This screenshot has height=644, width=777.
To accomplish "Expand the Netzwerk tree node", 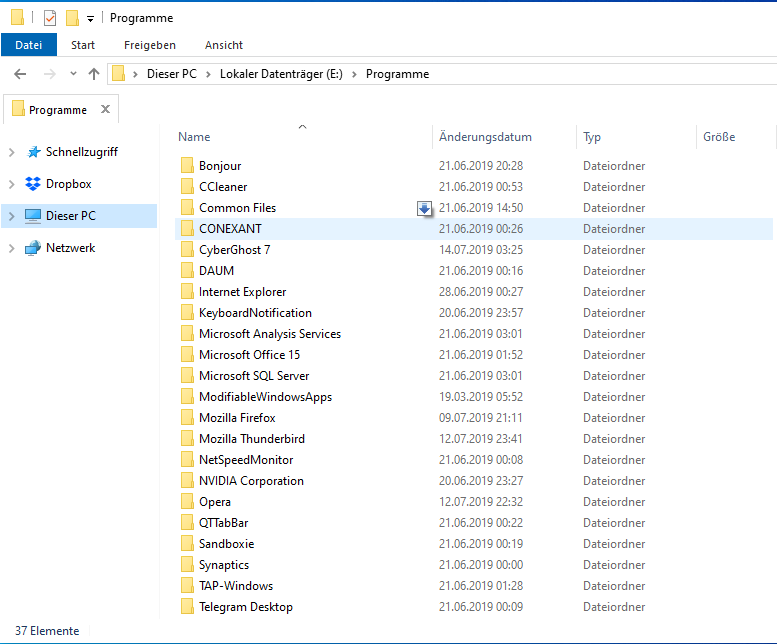I will point(11,248).
